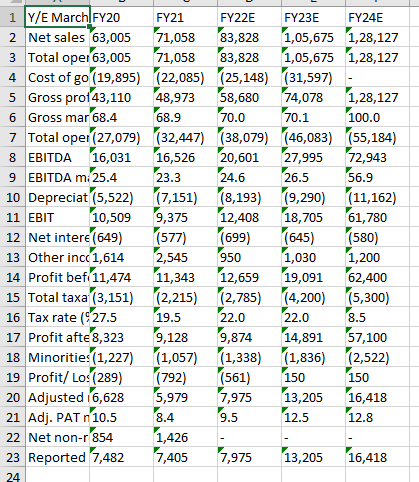Click the EBITDA label in row 8

(57, 157)
